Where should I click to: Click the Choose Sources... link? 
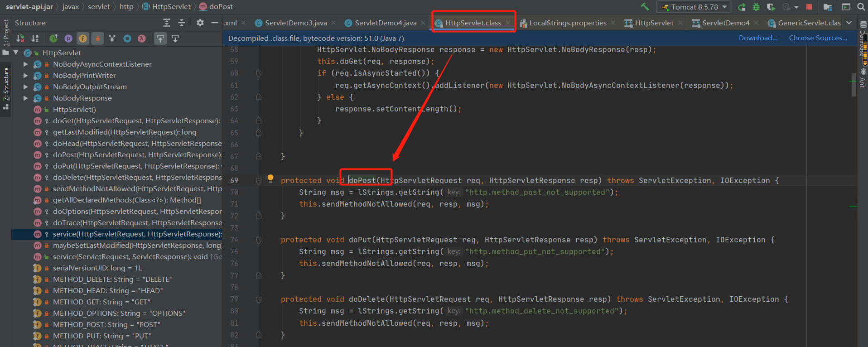[x=818, y=38]
